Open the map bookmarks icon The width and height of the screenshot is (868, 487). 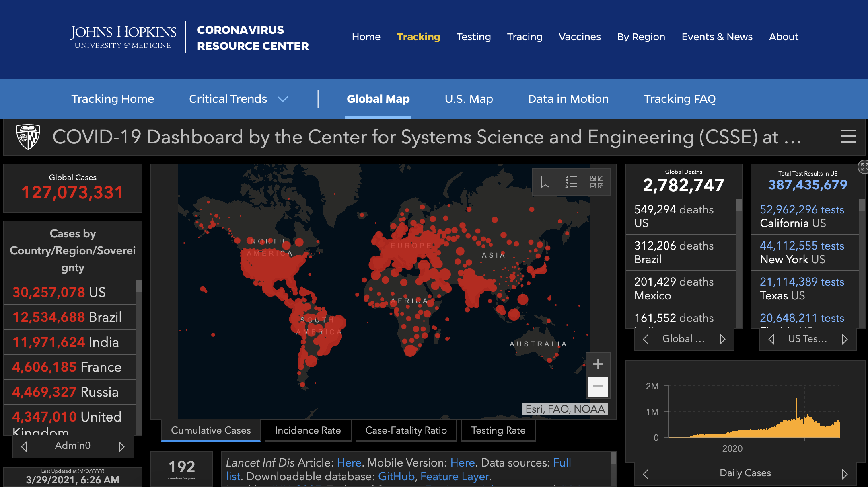tap(545, 182)
